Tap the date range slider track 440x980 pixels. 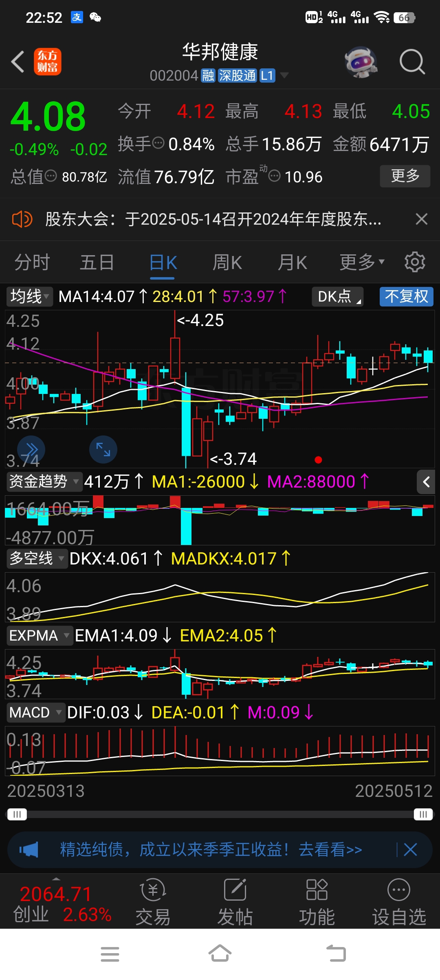point(220,814)
